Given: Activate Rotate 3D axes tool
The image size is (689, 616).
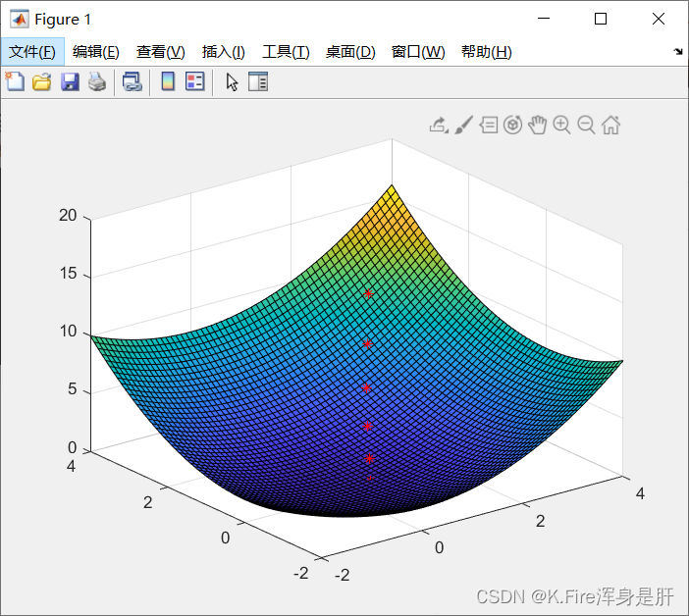Looking at the screenshot, I should 512,126.
